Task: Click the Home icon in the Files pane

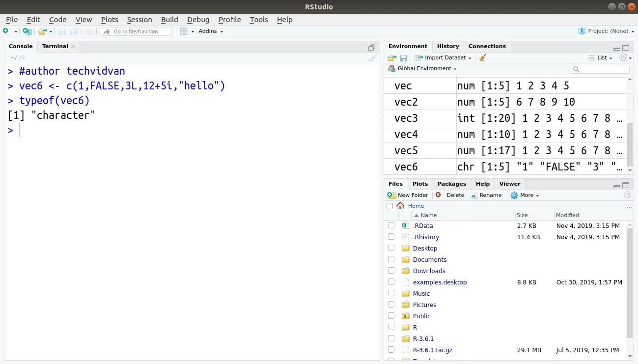Action: coord(400,205)
